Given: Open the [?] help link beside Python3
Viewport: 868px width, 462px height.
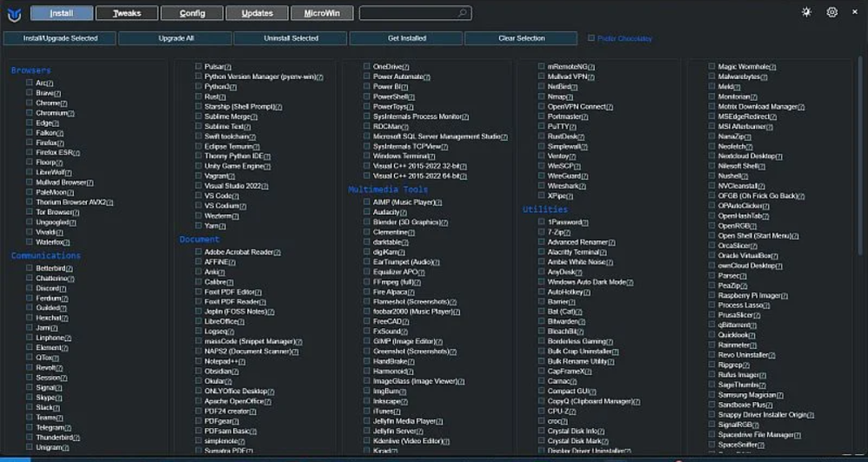Looking at the screenshot, I should tap(233, 87).
